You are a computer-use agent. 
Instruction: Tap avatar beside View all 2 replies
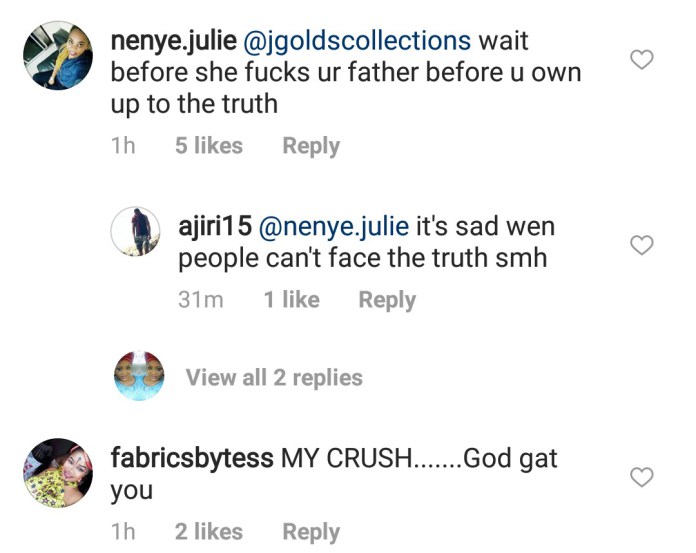click(140, 377)
